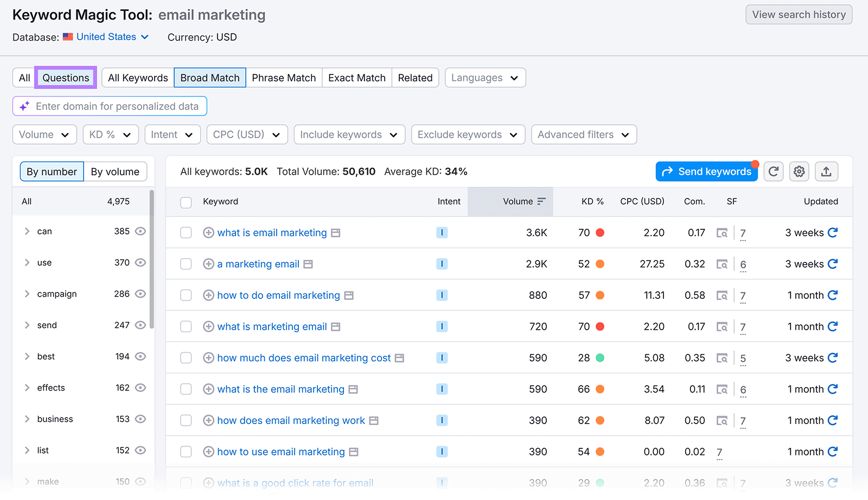Viewport: 868px width, 500px height.
Task: Sort results with the Volume sort icon
Action: (x=541, y=201)
